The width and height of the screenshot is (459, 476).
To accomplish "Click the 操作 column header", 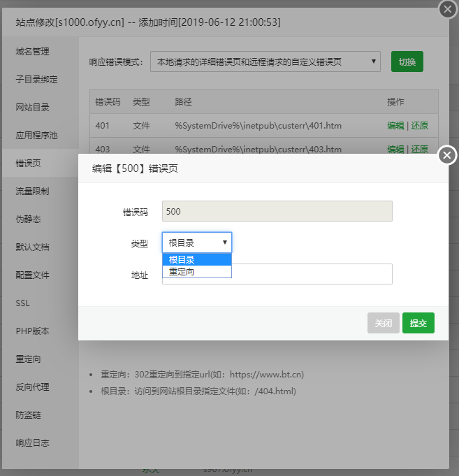I will (395, 101).
